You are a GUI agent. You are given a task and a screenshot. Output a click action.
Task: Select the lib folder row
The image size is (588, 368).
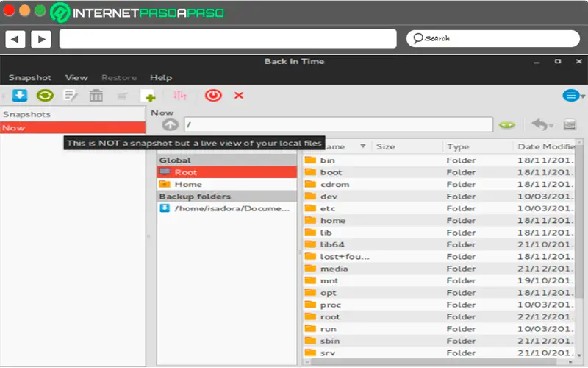[x=439, y=233]
